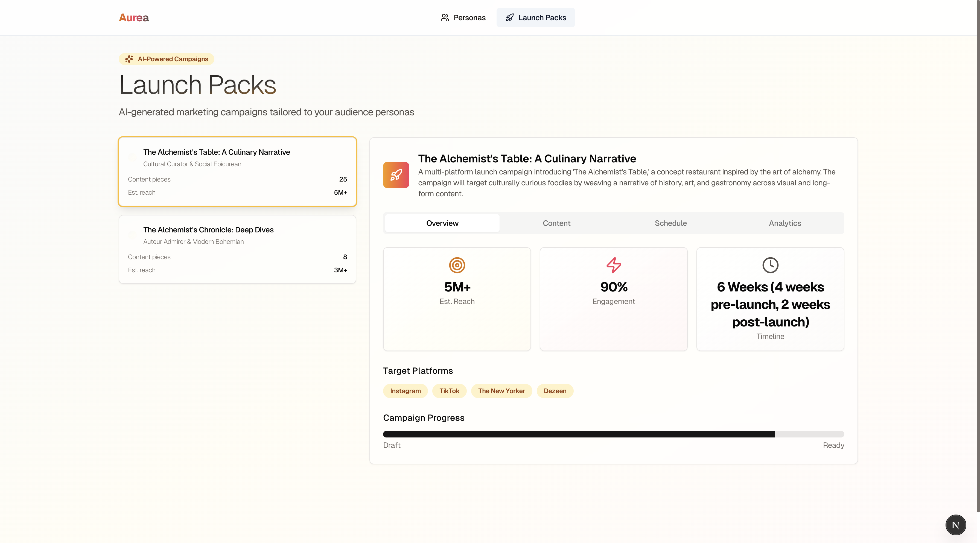The height and width of the screenshot is (543, 980).
Task: Switch to the Content tab
Action: [x=556, y=223]
